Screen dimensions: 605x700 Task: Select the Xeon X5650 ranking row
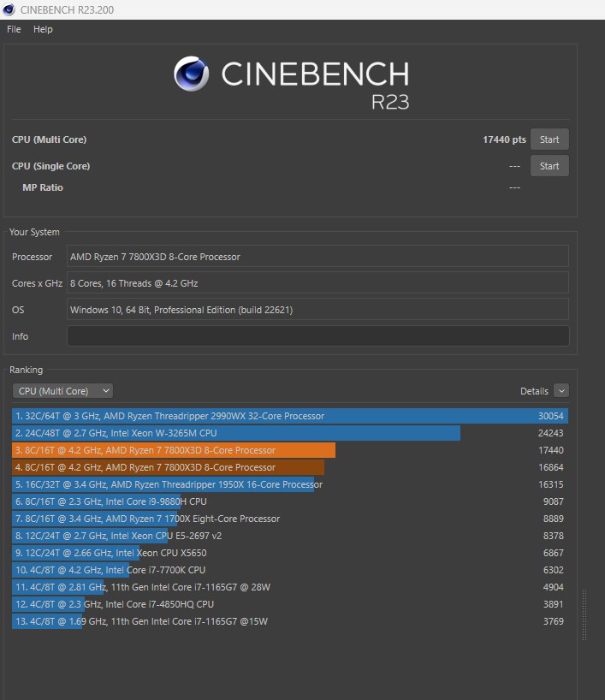(290, 553)
